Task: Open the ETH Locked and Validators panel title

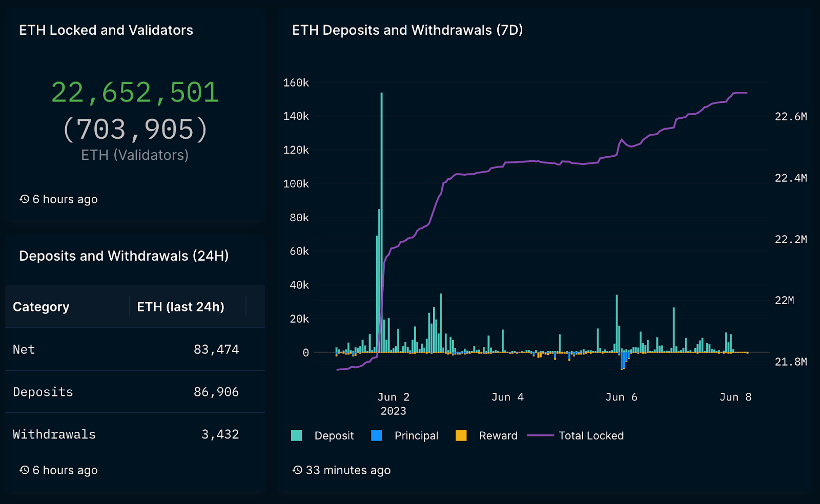Action: (106, 30)
